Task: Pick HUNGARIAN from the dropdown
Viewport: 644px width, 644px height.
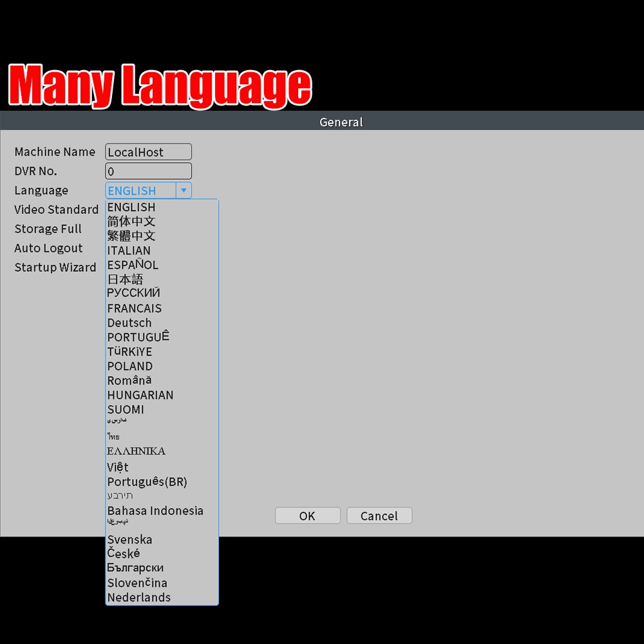Action: pyautogui.click(x=140, y=395)
